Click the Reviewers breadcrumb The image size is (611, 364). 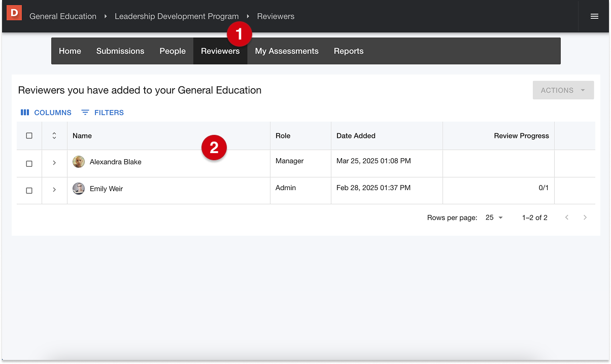coord(276,16)
